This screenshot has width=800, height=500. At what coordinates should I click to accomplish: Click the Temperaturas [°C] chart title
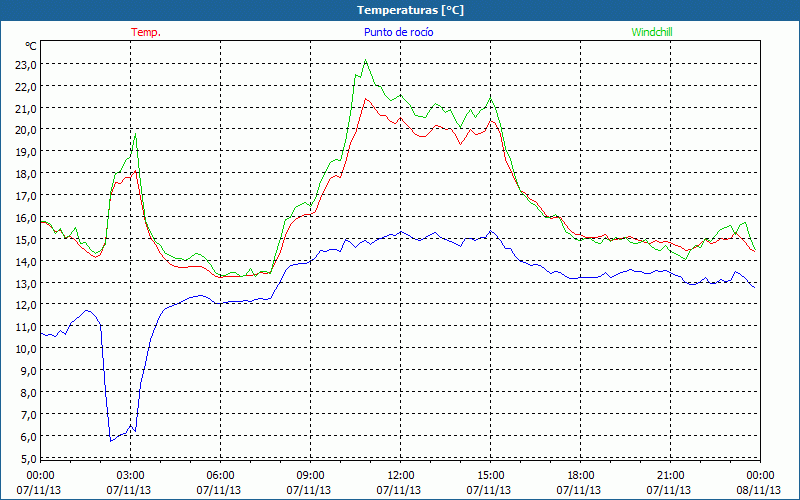(x=410, y=10)
